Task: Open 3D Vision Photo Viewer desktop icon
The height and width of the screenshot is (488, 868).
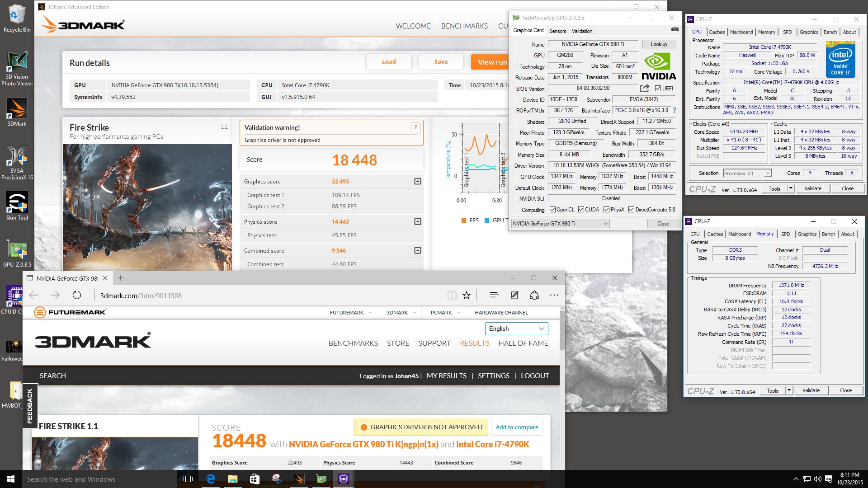Action: click(x=17, y=68)
